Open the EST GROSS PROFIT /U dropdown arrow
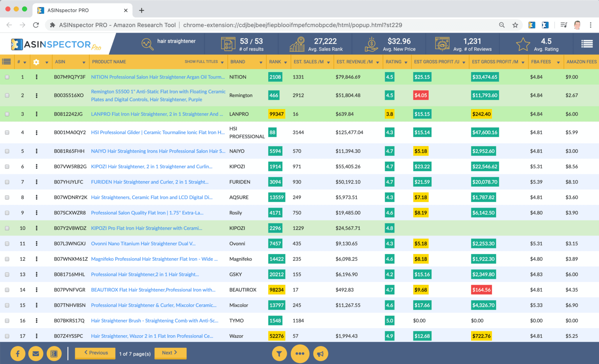Image resolution: width=599 pixels, height=364 pixels. 464,62
